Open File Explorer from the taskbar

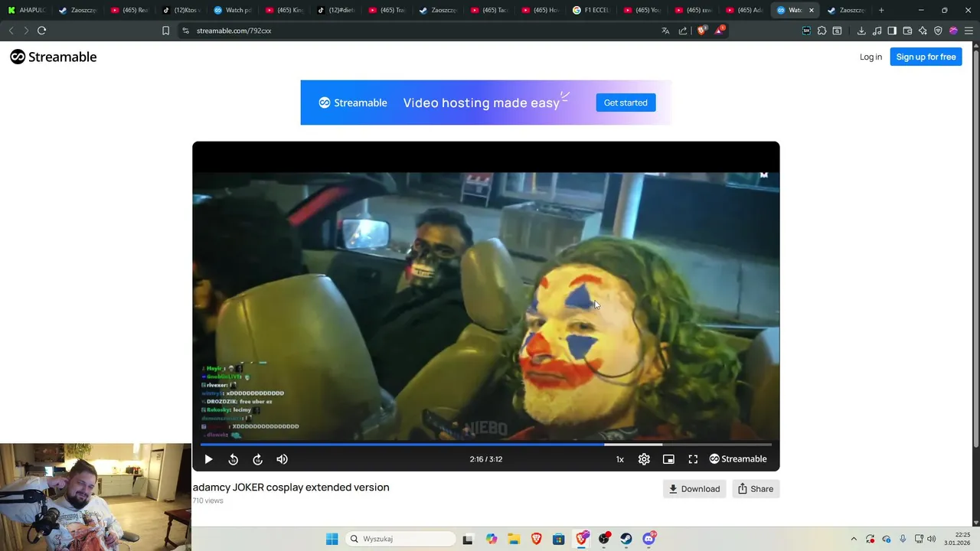click(514, 539)
